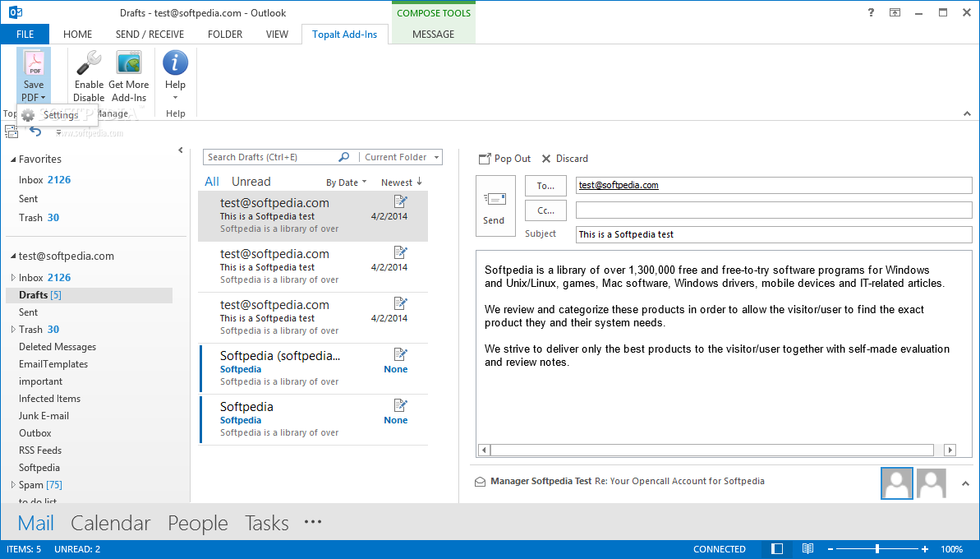Click the Send/Receive All Folders quick access icon
The height and width of the screenshot is (559, 980).
click(12, 132)
